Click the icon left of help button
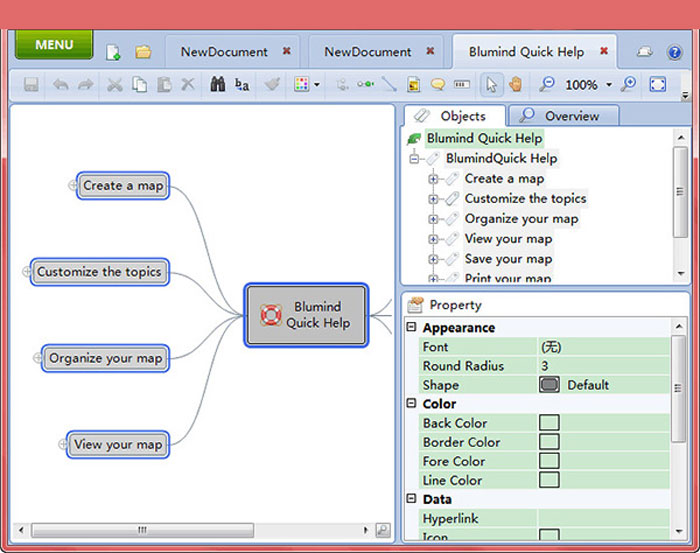The image size is (700, 553). click(644, 52)
